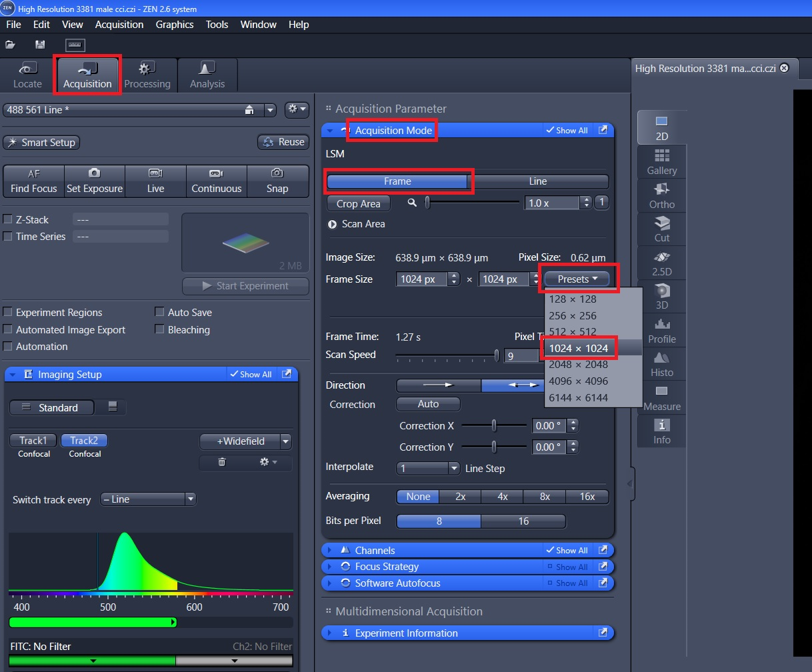Click the Save disk icon

pos(40,45)
